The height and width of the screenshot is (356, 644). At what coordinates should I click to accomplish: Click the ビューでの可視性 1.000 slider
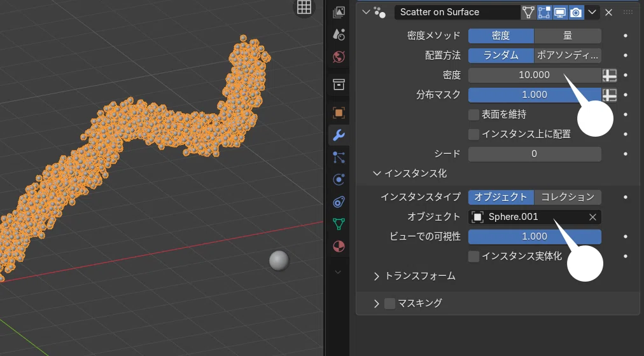(535, 236)
